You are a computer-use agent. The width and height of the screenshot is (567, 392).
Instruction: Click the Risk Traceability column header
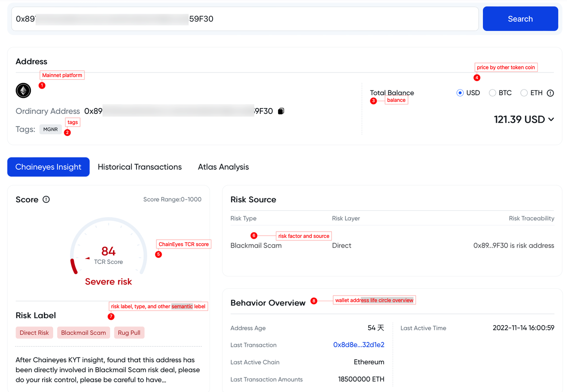532,218
